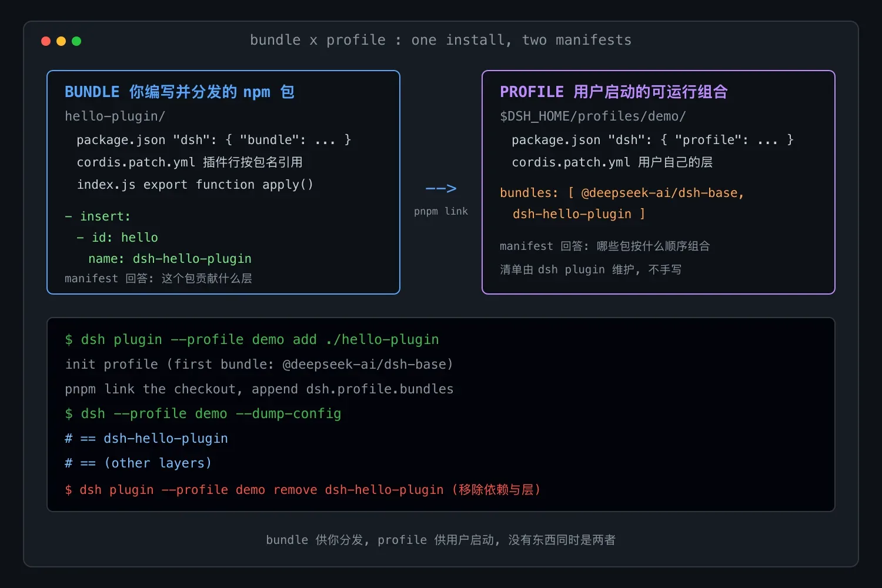Viewport: 882px width, 588px height.
Task: Click the 'pnpm link' label
Action: coord(441,211)
